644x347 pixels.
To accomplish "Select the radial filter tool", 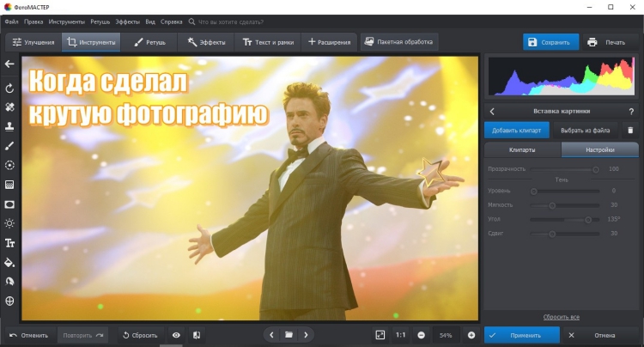I will point(9,165).
